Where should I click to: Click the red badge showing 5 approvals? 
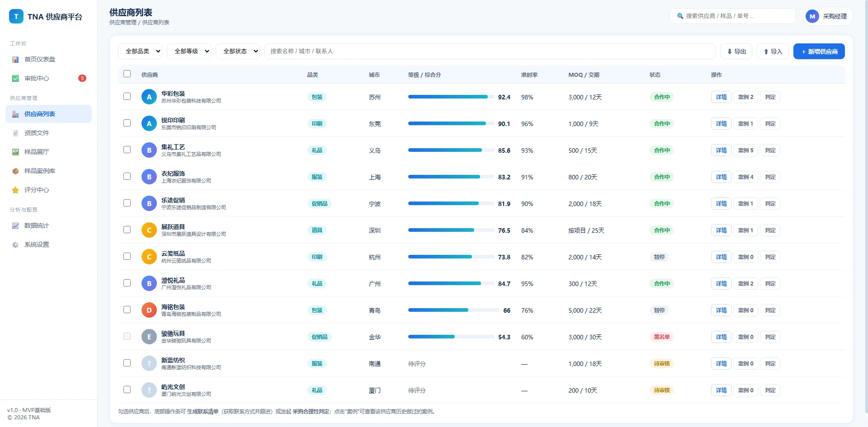[x=82, y=78]
